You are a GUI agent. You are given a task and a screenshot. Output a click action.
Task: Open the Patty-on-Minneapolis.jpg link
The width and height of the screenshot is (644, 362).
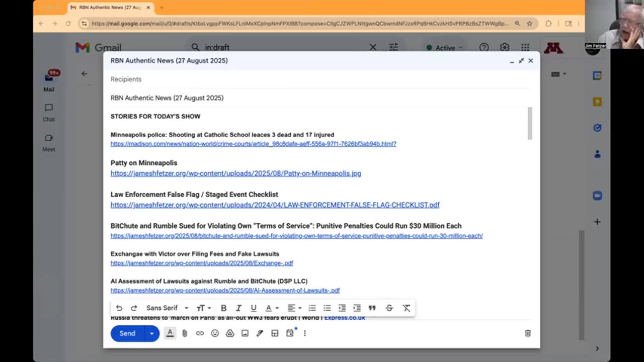pyautogui.click(x=236, y=173)
